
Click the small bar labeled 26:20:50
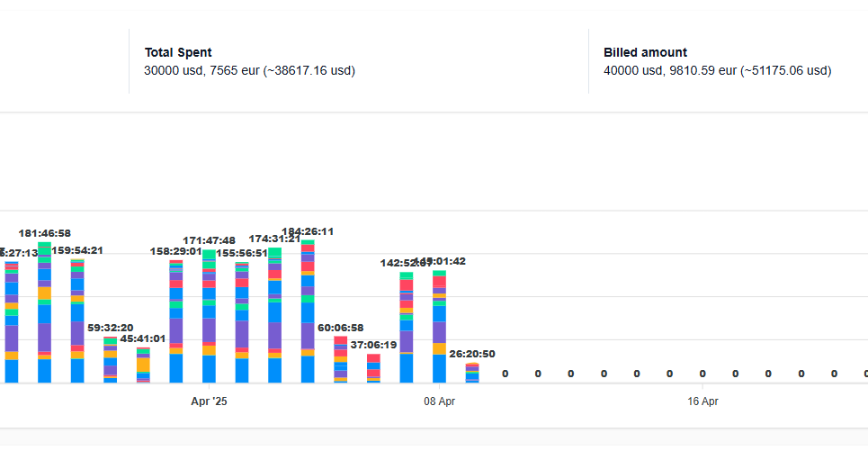472,373
